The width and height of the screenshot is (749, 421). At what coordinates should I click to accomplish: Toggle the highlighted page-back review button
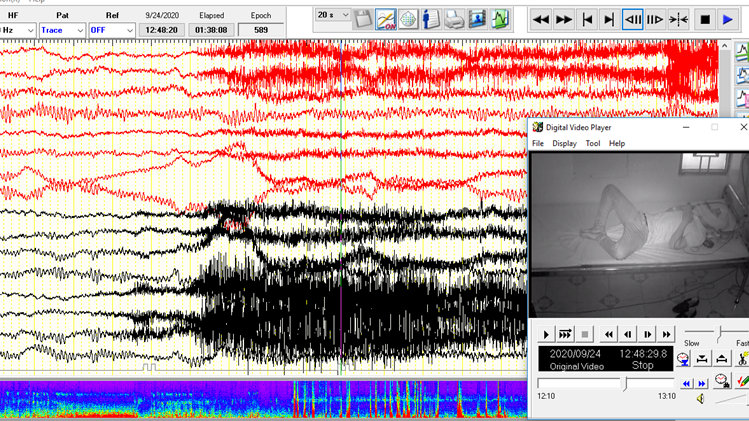click(632, 19)
